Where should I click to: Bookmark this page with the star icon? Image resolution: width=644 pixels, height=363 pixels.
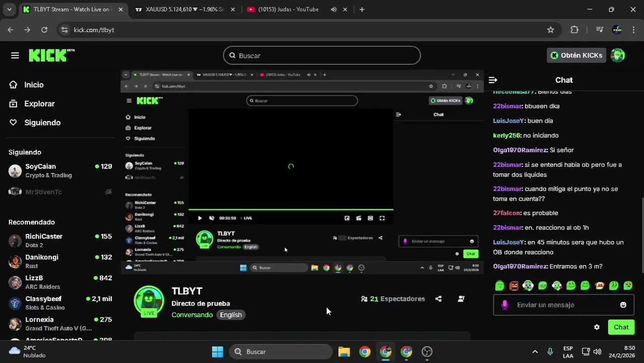[x=551, y=30]
